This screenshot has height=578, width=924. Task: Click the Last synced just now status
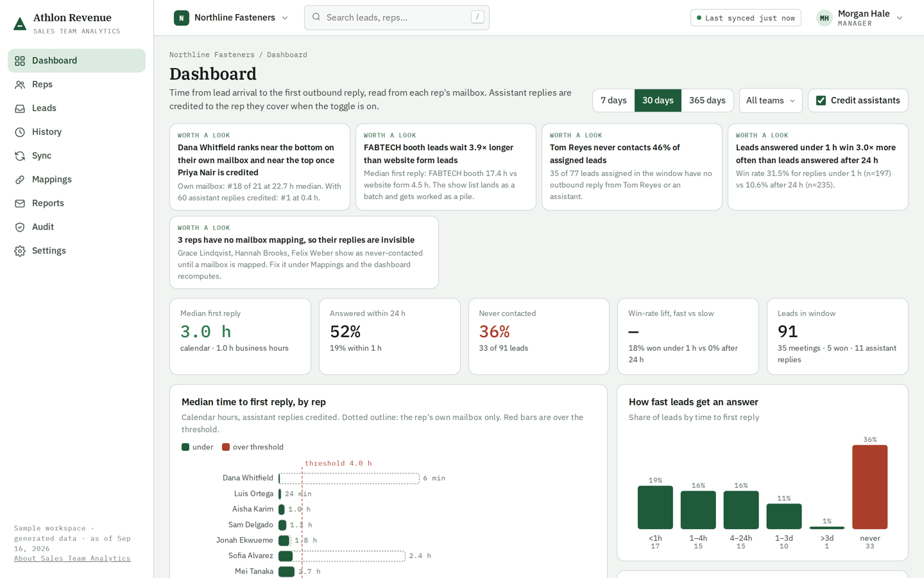coord(746,18)
